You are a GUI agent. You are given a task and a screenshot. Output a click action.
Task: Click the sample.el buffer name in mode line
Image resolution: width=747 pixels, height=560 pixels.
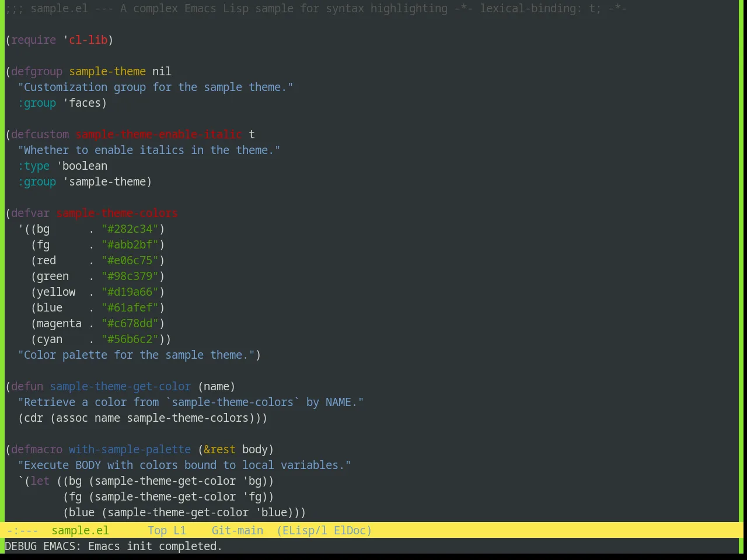tap(80, 530)
